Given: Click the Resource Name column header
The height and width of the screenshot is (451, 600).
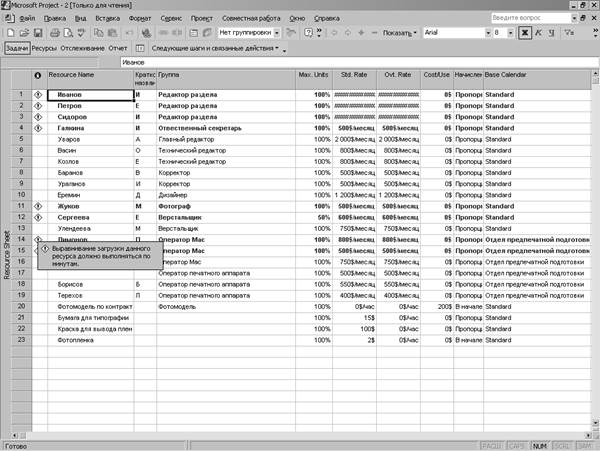Looking at the screenshot, I should (91, 80).
